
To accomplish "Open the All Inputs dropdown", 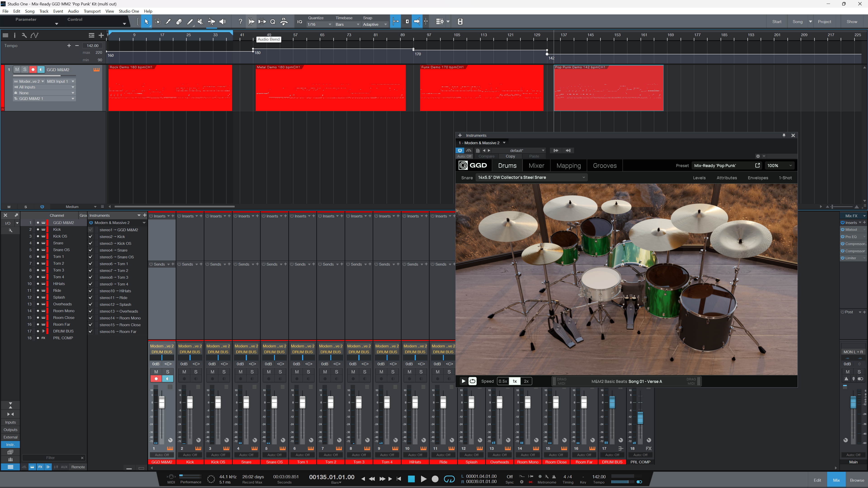I will pos(44,87).
